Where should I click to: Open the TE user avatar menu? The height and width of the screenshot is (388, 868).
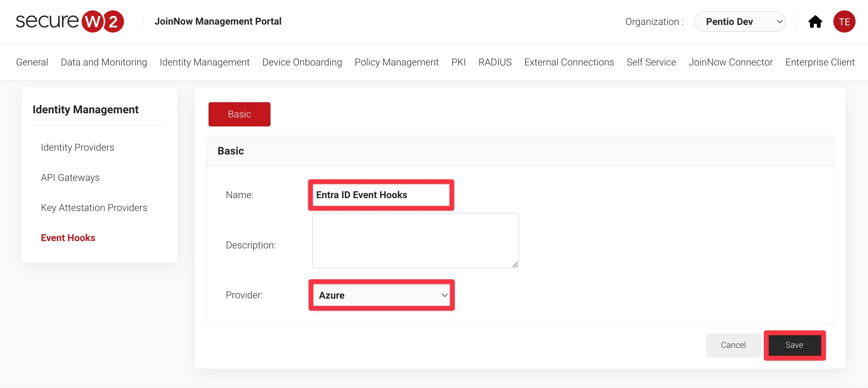click(844, 22)
